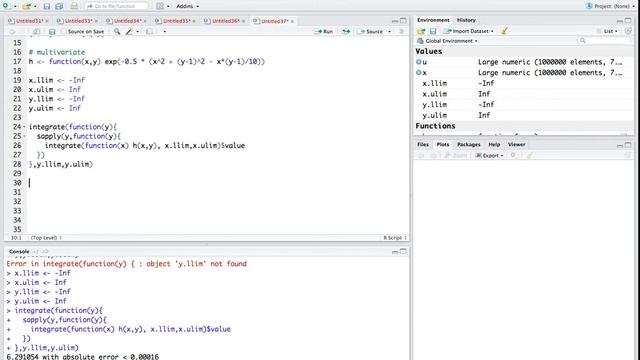Click the Console pane title
640x360 pixels.
[x=19, y=251]
